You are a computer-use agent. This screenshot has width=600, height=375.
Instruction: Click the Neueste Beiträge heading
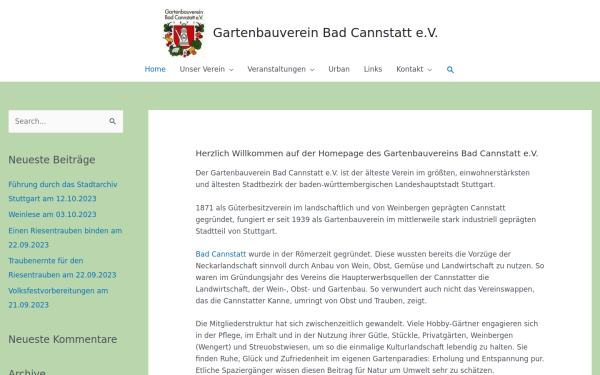[52, 160]
